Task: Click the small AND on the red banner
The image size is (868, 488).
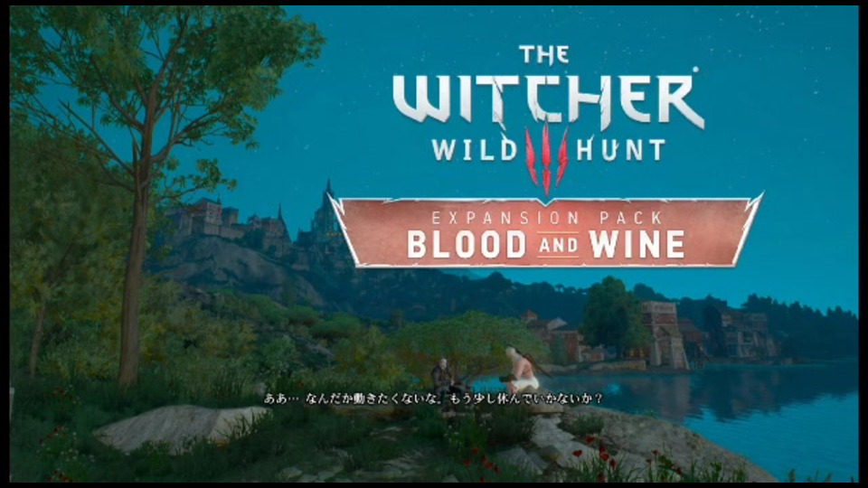Action: click(x=558, y=245)
